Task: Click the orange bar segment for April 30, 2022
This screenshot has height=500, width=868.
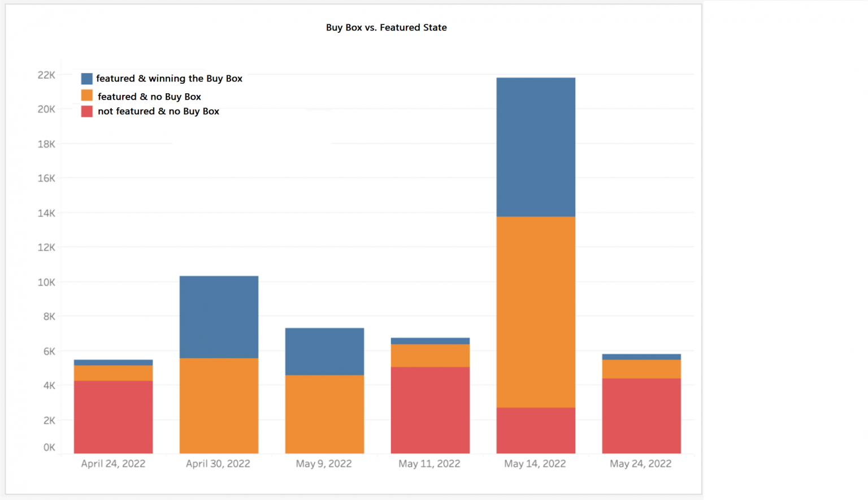Action: (x=219, y=406)
